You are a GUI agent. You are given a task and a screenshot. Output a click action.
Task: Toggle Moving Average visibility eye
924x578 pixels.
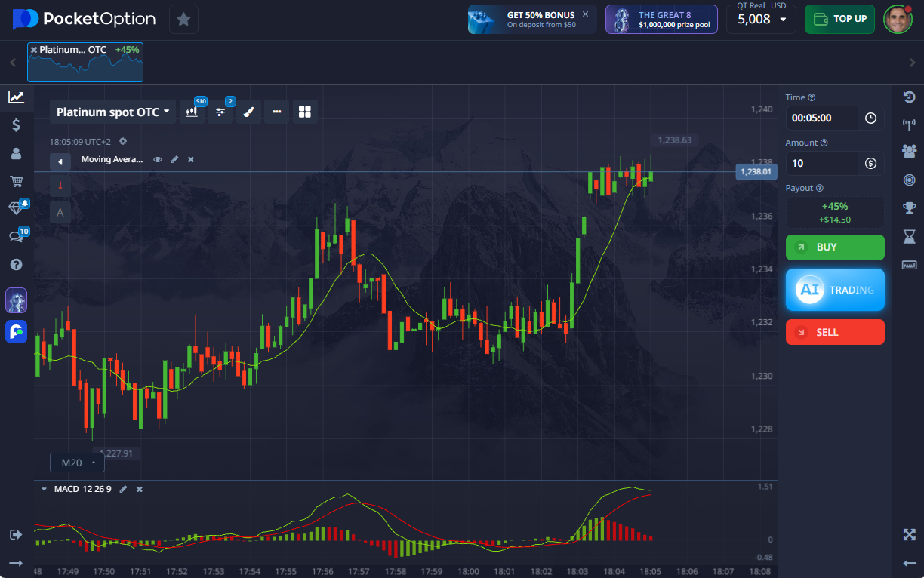[x=158, y=160]
